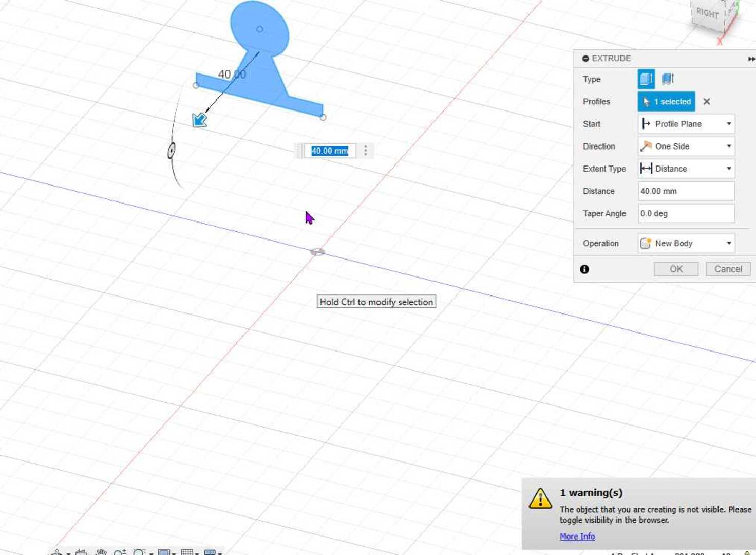Click the sketch circle's center point
Image resolution: width=756 pixels, height=555 pixels.
260,29
